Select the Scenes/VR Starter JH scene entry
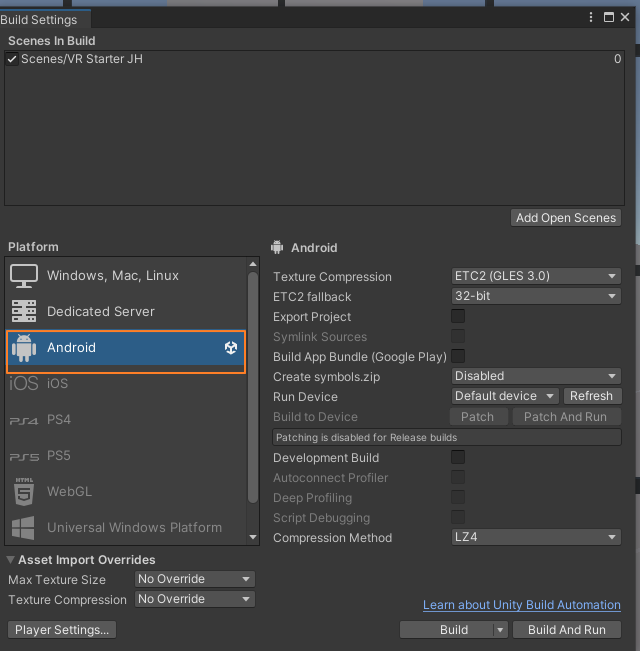The image size is (640, 651). (x=314, y=59)
